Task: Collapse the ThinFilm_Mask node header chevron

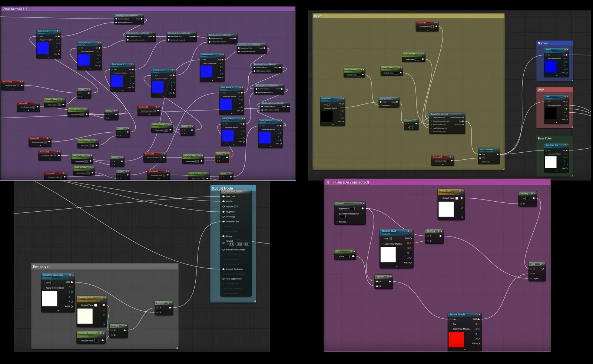Action: 411,231
